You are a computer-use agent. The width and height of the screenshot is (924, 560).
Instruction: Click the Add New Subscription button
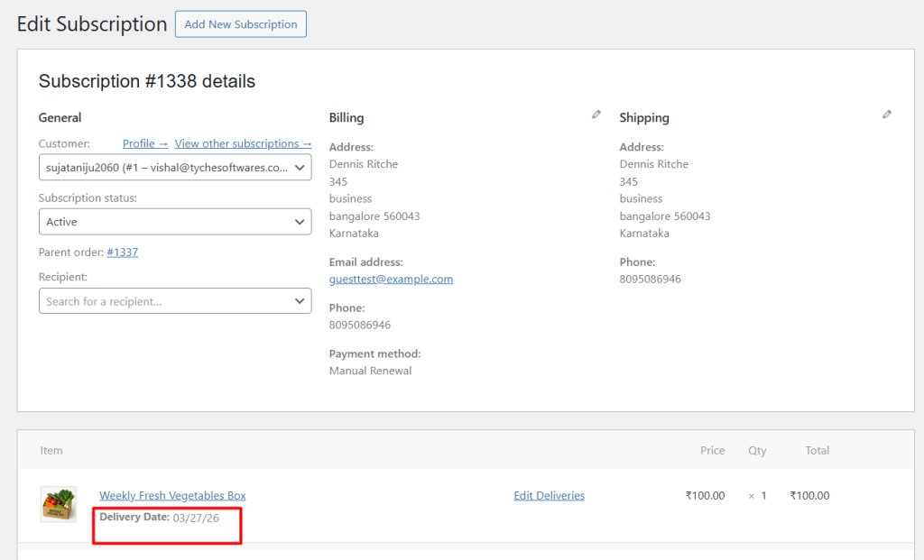click(241, 24)
